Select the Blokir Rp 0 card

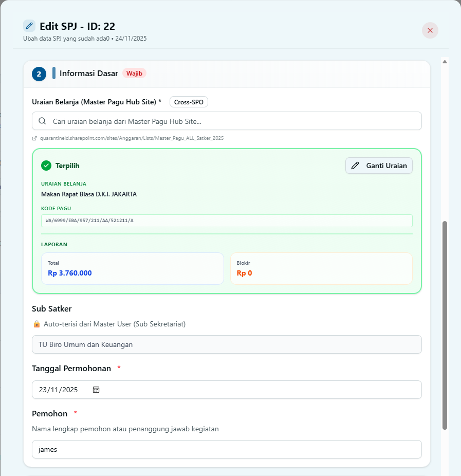321,268
